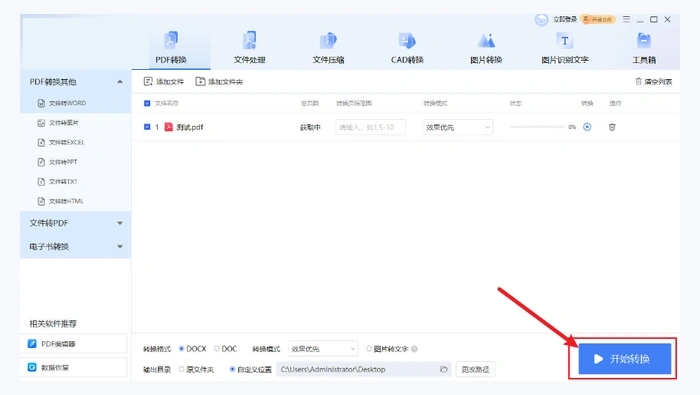Open the 文件压缩 tab
This screenshot has width=700, height=395.
[x=328, y=48]
